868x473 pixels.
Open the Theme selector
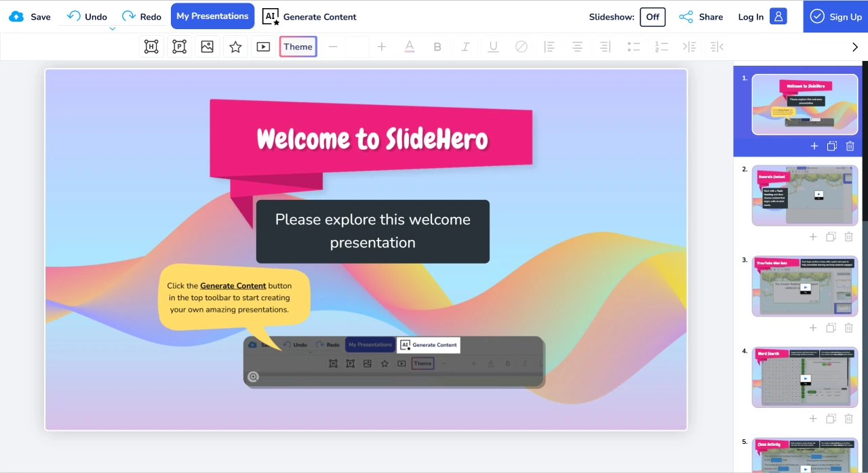coord(298,46)
